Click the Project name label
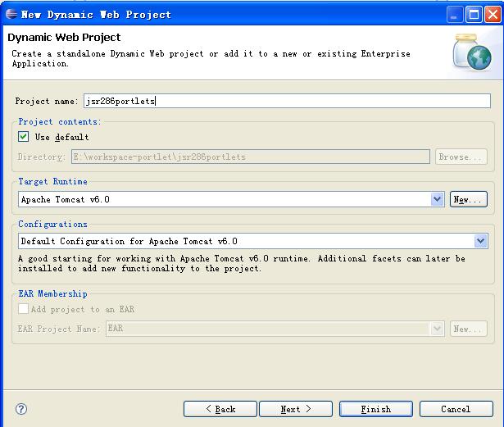This screenshot has width=504, height=427. [47, 102]
